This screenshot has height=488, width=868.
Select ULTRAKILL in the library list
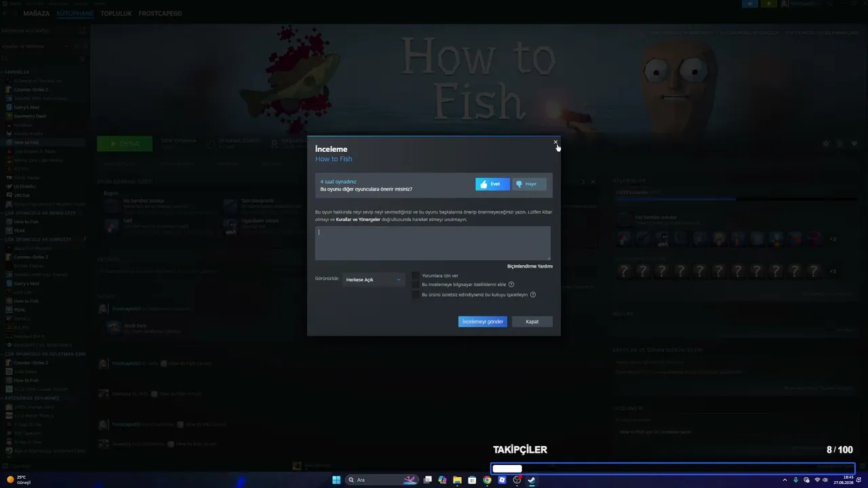click(x=25, y=186)
